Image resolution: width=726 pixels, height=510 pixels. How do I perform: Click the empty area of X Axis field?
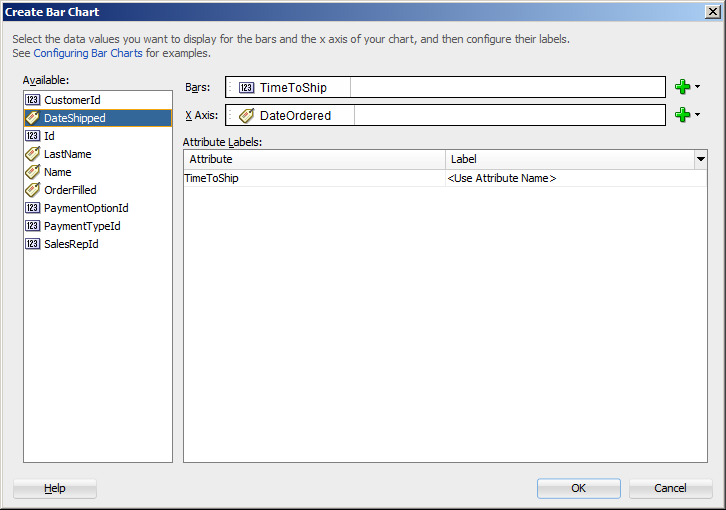click(x=509, y=115)
